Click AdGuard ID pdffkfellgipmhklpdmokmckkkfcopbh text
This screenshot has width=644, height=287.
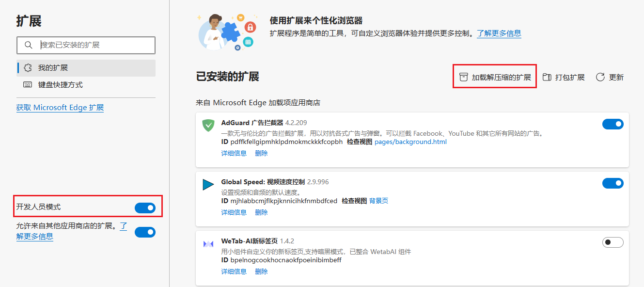282,142
